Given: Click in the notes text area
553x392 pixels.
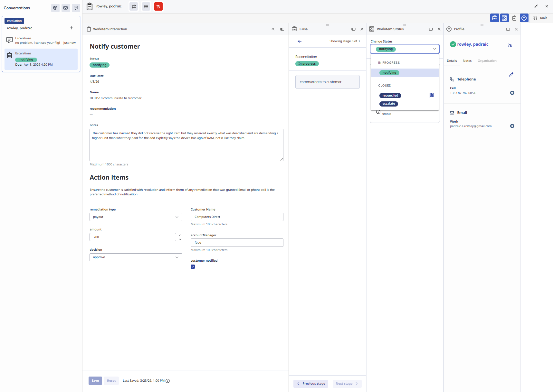Looking at the screenshot, I should click(186, 145).
